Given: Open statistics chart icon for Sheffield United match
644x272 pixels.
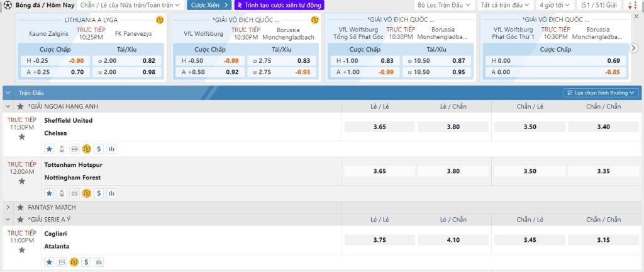Looking at the screenshot, I should [111, 149].
